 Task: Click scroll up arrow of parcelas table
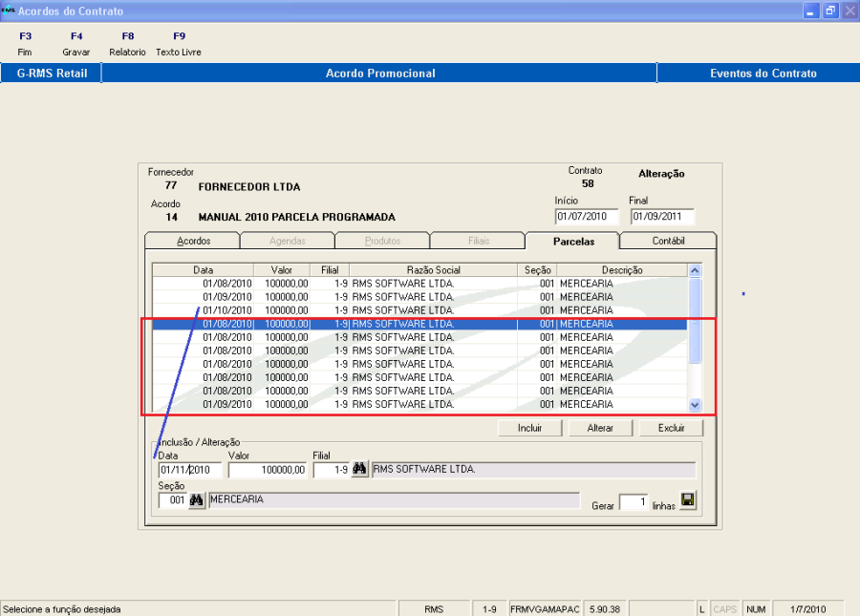pos(695,270)
